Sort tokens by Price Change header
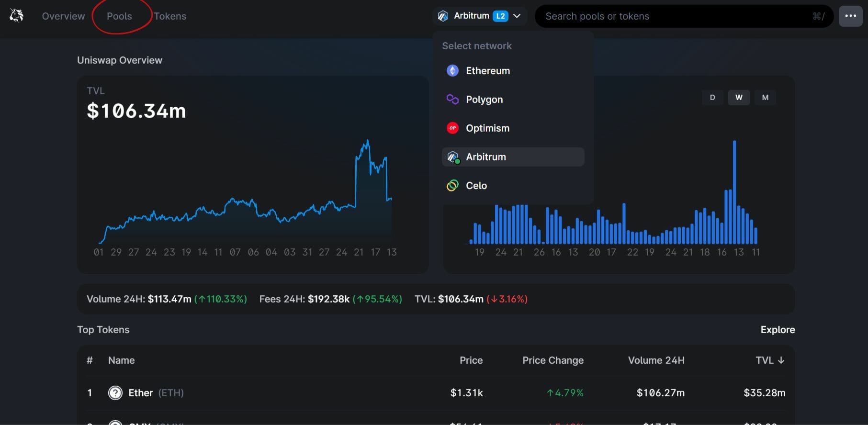 pyautogui.click(x=553, y=360)
